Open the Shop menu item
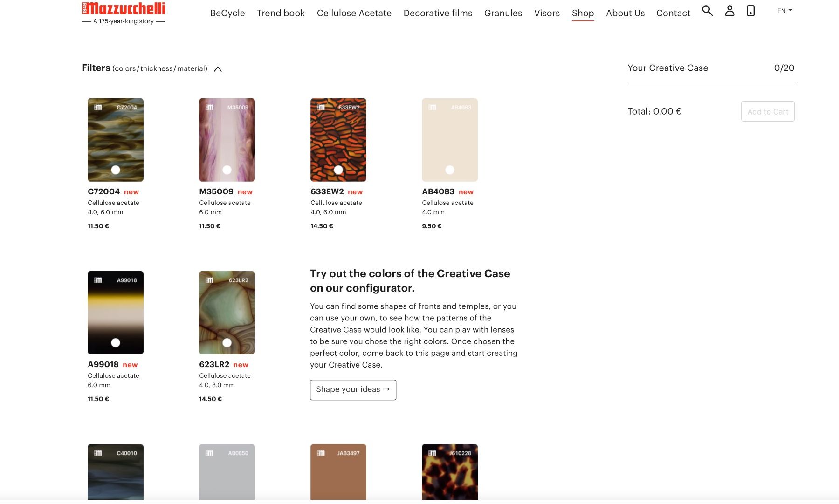Screen dimensions: 839x504 click(x=583, y=13)
